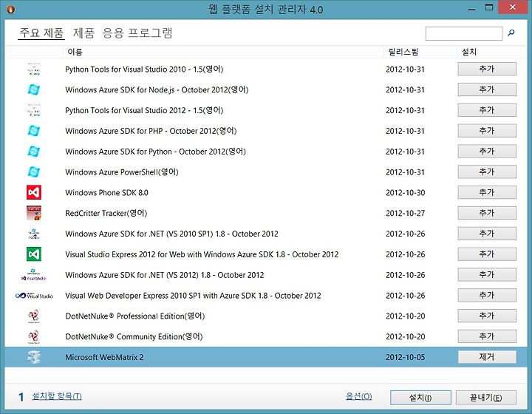Image resolution: width=532 pixels, height=414 pixels.
Task: Select Visual Studio Express 2012 for Web text
Action: click(x=202, y=254)
